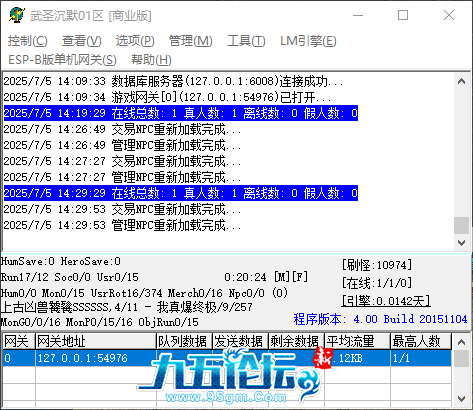The height and width of the screenshot is (410, 473).
Task: Open the 帮助(H) menu
Action: (151, 60)
